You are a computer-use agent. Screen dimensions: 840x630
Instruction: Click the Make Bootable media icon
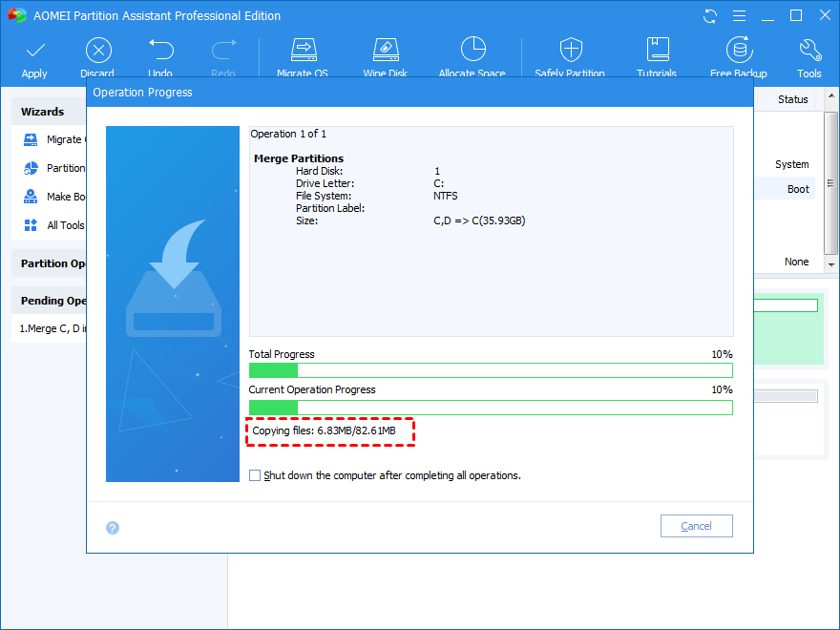[x=31, y=197]
